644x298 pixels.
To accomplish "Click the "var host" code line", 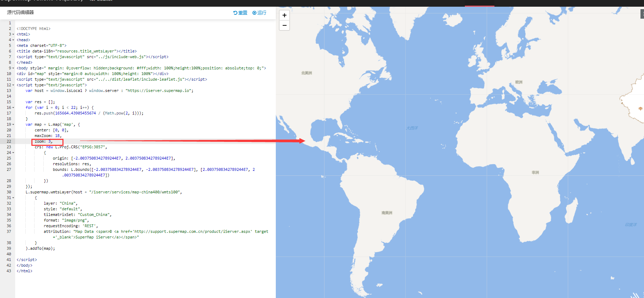I will pyautogui.click(x=109, y=91).
